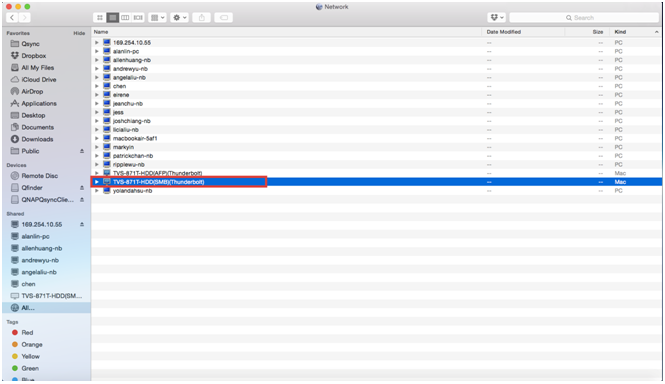Click the Green tag
665x384 pixels.
pos(30,368)
